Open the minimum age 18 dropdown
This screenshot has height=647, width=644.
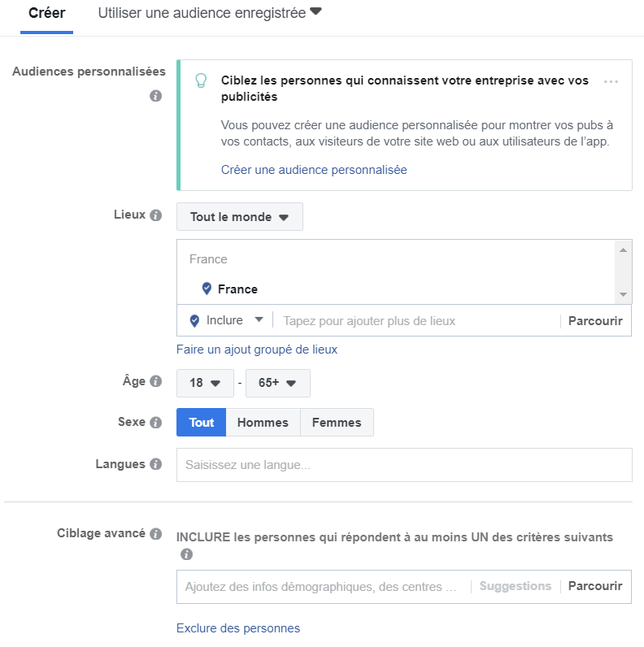205,383
